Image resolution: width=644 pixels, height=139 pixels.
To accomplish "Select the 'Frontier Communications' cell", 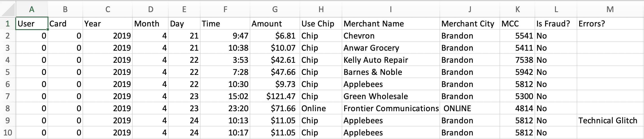I will point(391,108).
